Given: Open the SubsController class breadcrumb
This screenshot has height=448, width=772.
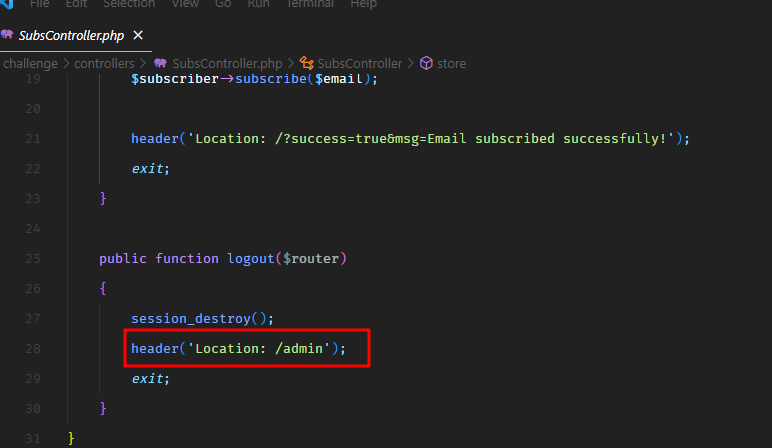Looking at the screenshot, I should pos(362,63).
